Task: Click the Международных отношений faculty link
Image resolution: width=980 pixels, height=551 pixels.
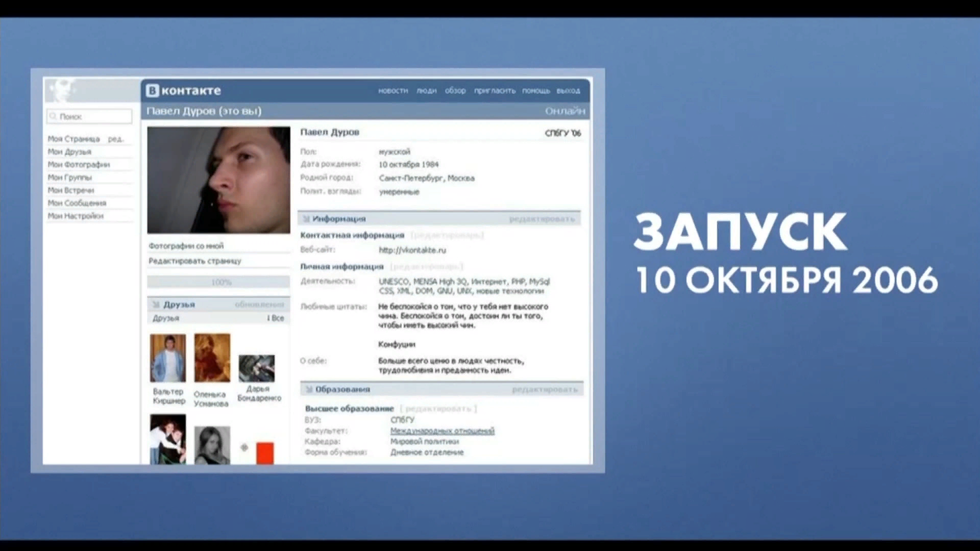Action: click(x=443, y=431)
